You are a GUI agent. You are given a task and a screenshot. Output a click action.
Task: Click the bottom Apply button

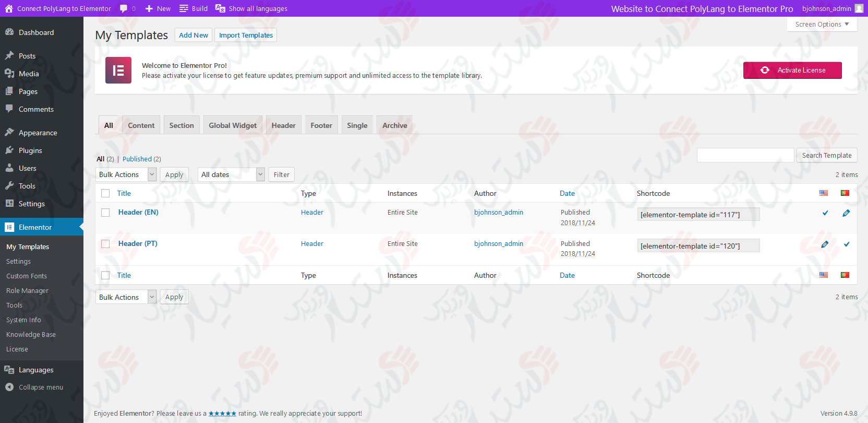pos(174,297)
